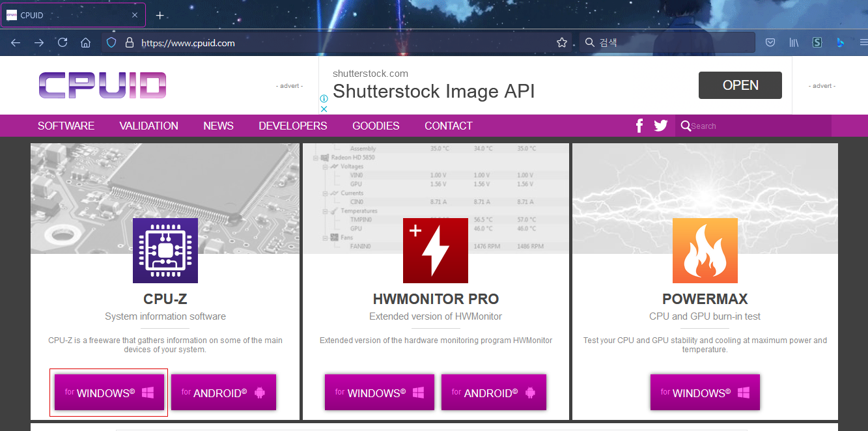
Task: Focus the browser 검색 search box
Action: 667,43
